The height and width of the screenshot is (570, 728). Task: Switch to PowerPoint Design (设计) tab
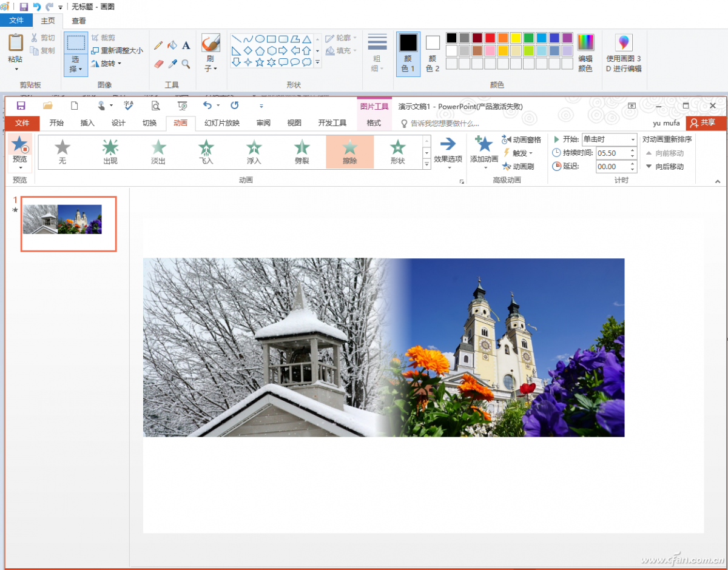[x=118, y=123]
